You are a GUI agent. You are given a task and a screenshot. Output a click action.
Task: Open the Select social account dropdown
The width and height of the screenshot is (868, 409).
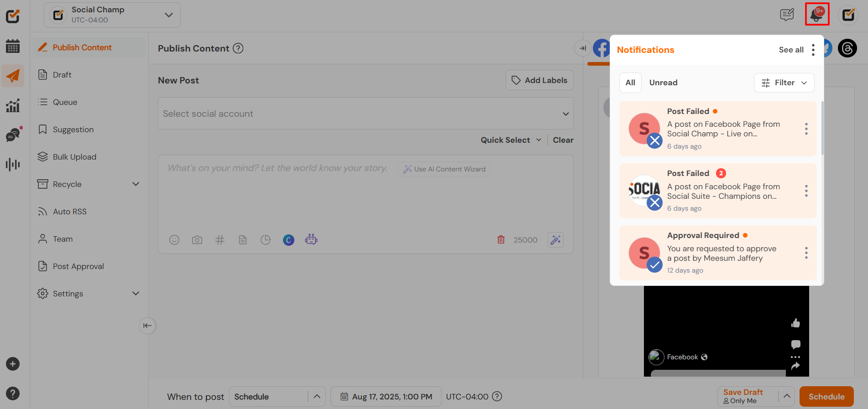pyautogui.click(x=366, y=114)
